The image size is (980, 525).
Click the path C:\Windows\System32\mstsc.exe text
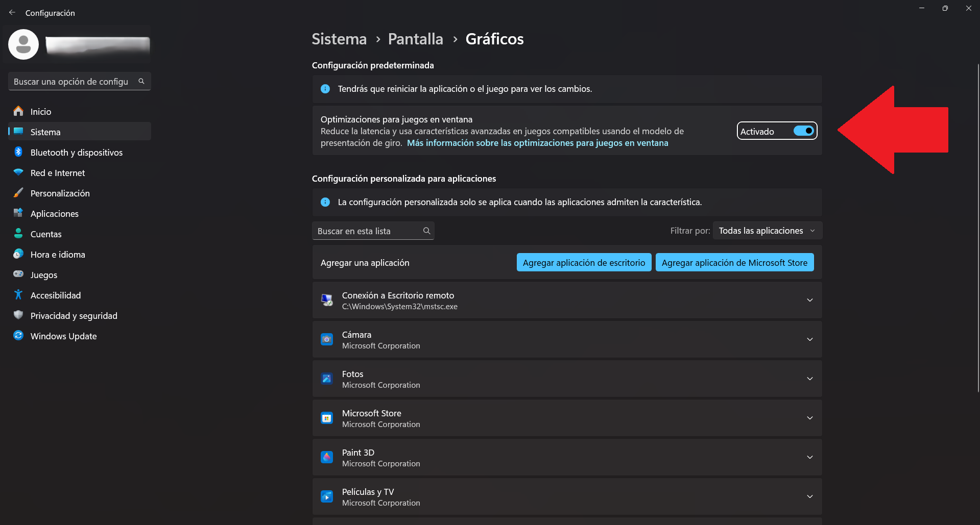pyautogui.click(x=399, y=307)
